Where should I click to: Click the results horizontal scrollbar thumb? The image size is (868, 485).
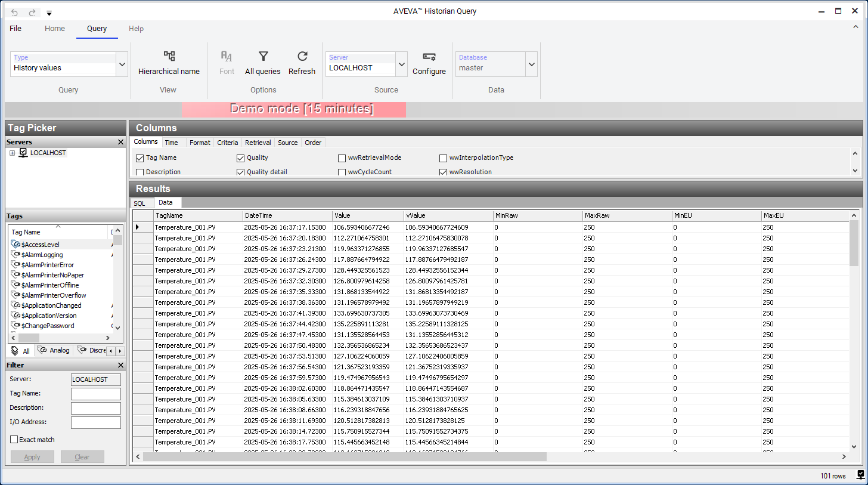tap(344, 456)
